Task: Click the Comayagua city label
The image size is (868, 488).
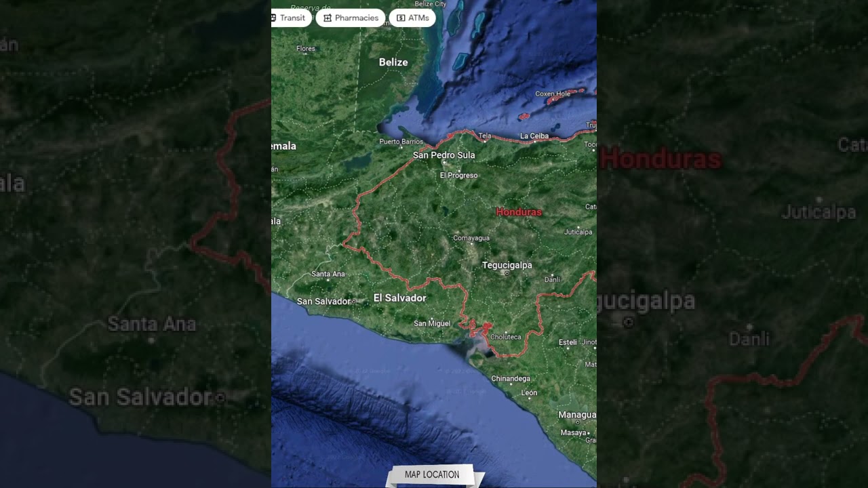Action: click(x=471, y=238)
